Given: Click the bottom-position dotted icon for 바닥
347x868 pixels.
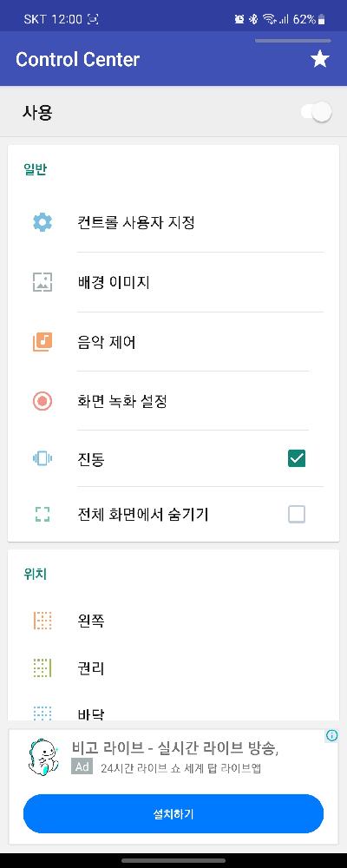Looking at the screenshot, I should pyautogui.click(x=43, y=713).
